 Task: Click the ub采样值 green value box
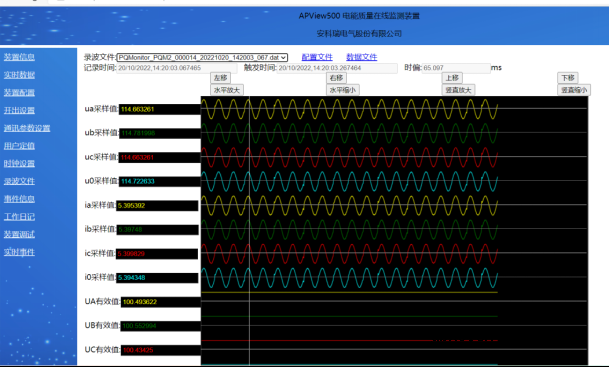160,133
